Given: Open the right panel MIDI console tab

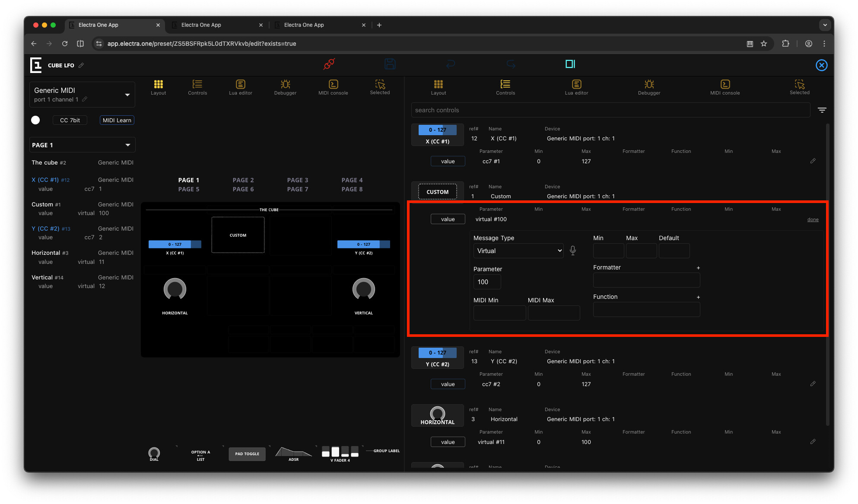Looking at the screenshot, I should [x=725, y=87].
